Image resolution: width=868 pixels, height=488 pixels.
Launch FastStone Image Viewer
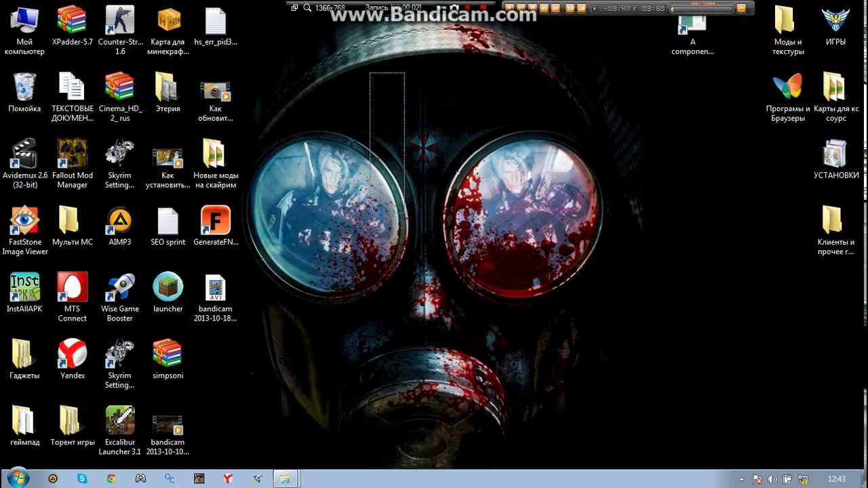coord(24,230)
